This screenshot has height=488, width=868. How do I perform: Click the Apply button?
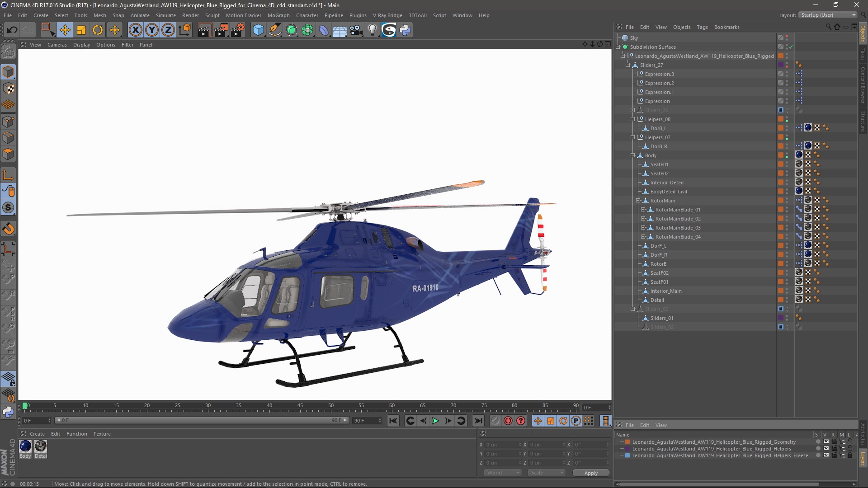pos(591,473)
